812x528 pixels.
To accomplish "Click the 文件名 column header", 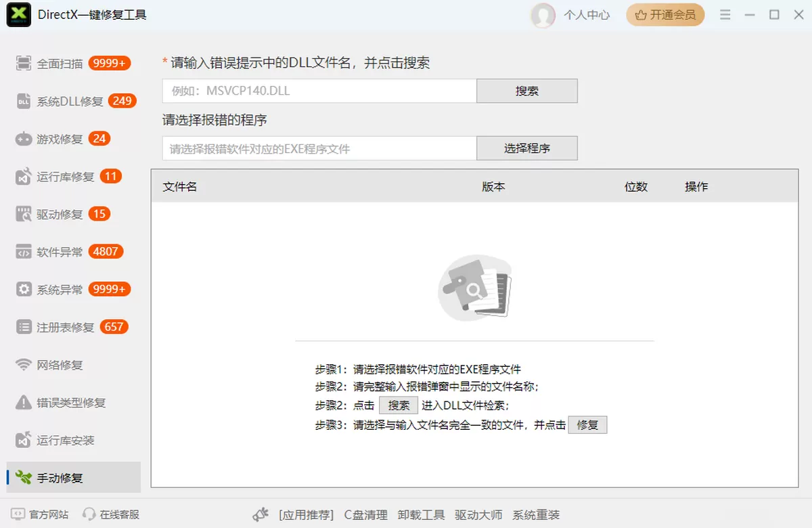I will 180,187.
